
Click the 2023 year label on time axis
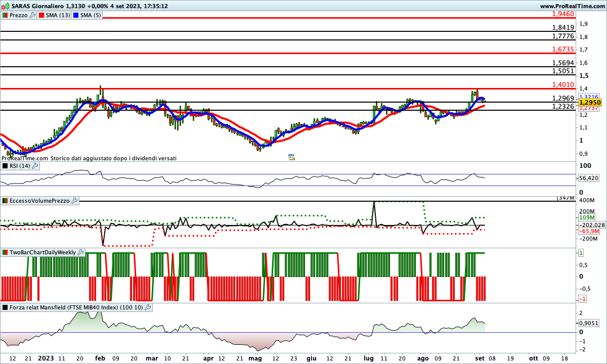pos(46,357)
